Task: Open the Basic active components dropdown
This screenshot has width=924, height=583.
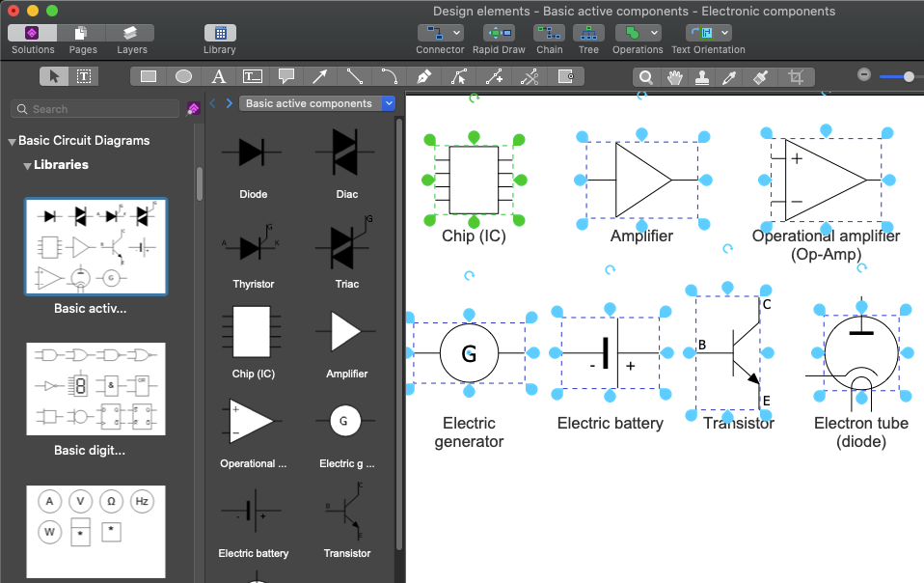Action: [389, 103]
